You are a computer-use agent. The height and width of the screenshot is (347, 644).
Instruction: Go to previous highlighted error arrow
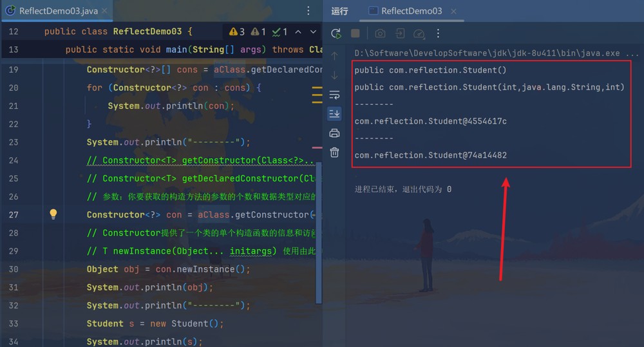point(298,32)
